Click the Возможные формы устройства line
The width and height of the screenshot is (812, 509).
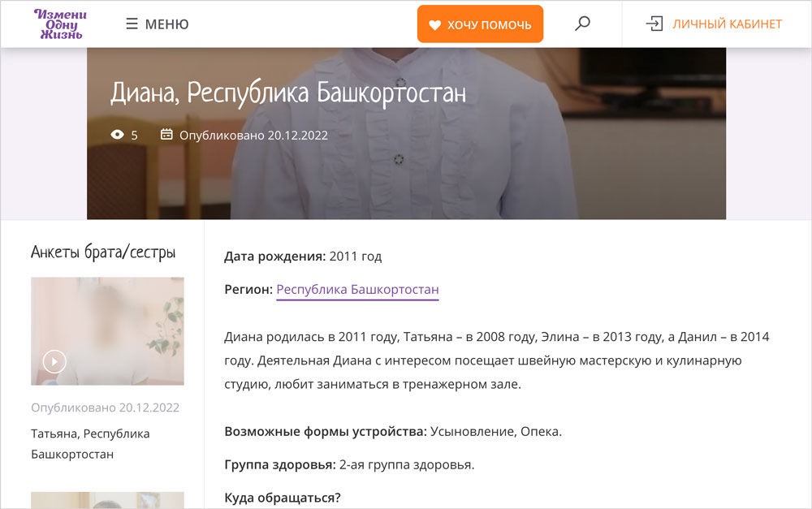pos(392,432)
